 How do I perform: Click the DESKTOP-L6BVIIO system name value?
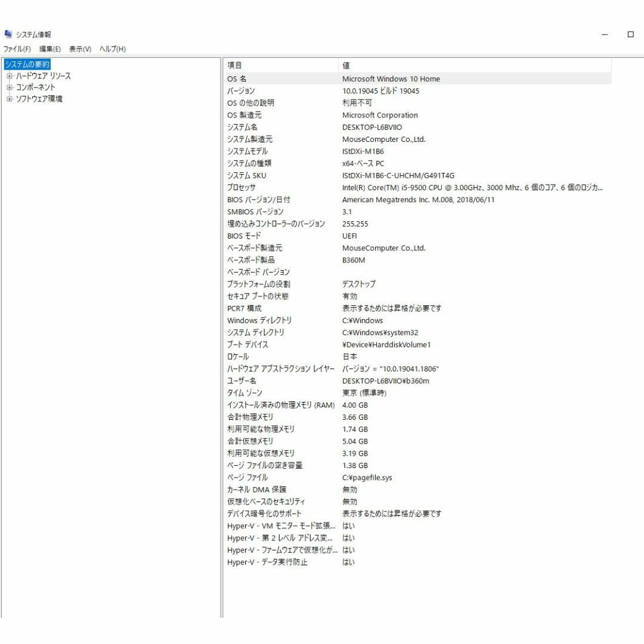click(x=372, y=128)
